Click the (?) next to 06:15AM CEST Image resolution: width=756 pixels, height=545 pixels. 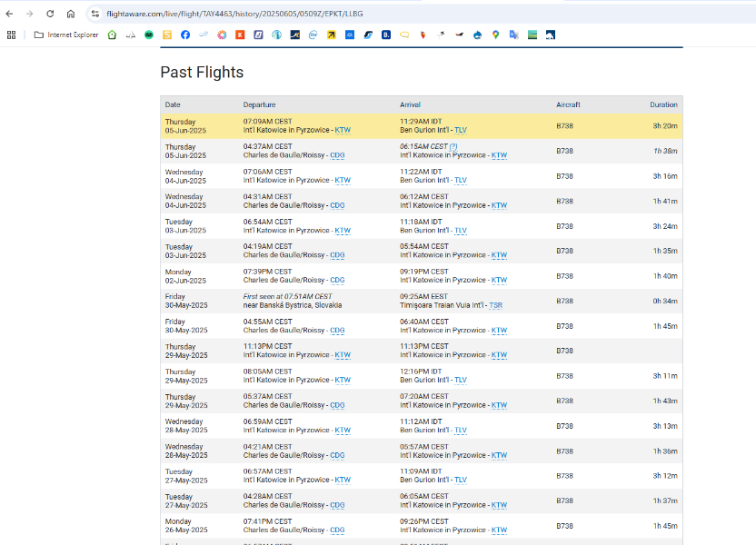coord(453,146)
